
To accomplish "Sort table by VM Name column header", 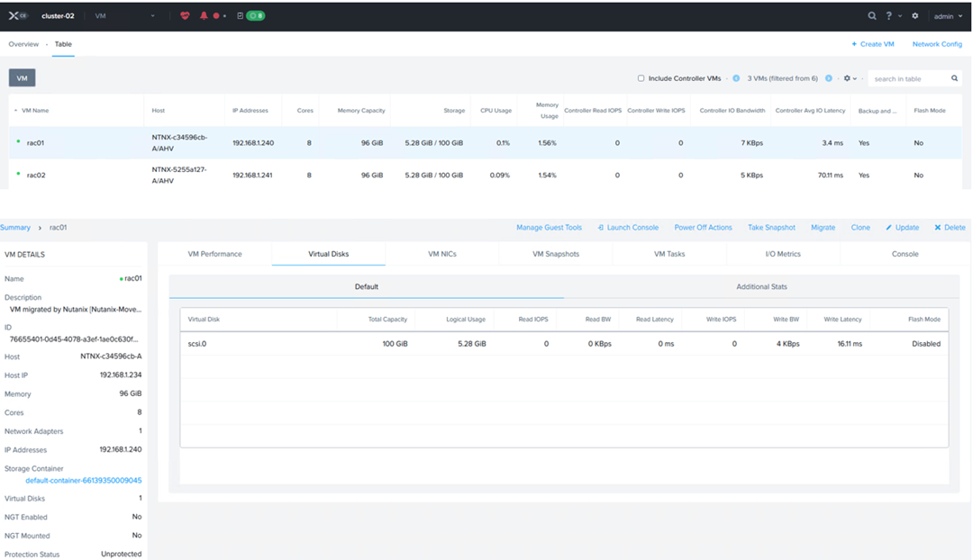I will click(35, 111).
